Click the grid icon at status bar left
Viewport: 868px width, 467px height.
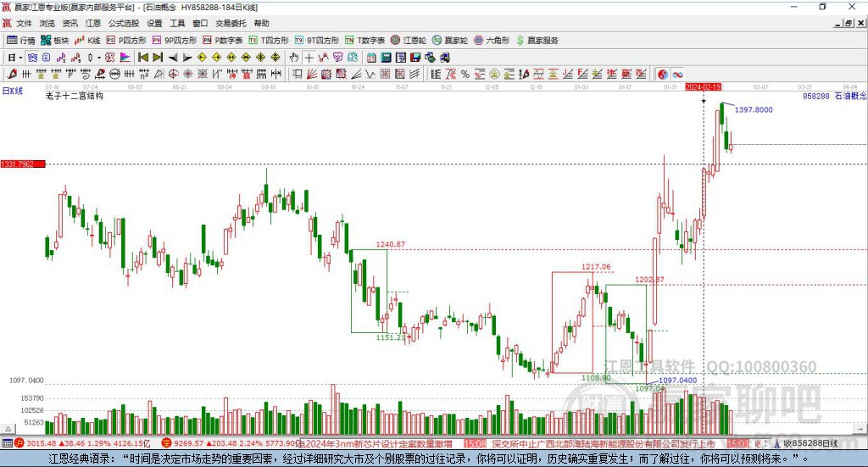click(x=7, y=443)
